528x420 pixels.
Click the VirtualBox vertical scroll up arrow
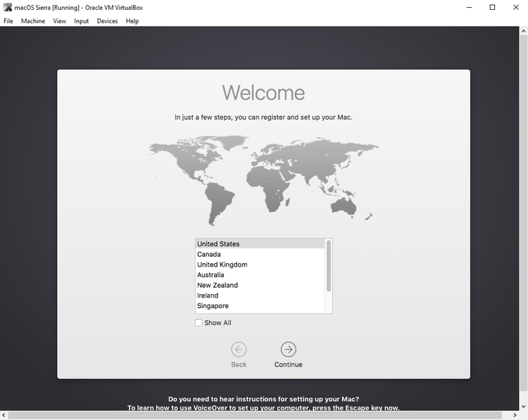tap(523, 31)
